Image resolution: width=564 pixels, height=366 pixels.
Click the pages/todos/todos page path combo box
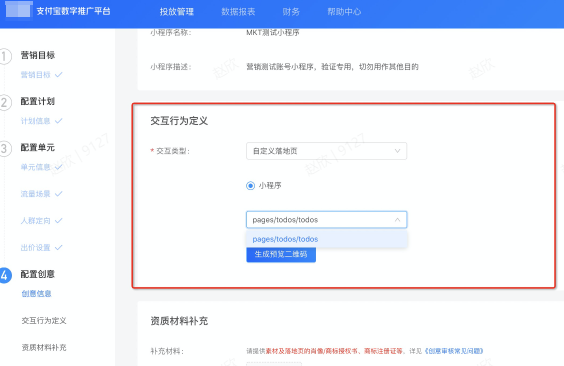click(x=327, y=220)
